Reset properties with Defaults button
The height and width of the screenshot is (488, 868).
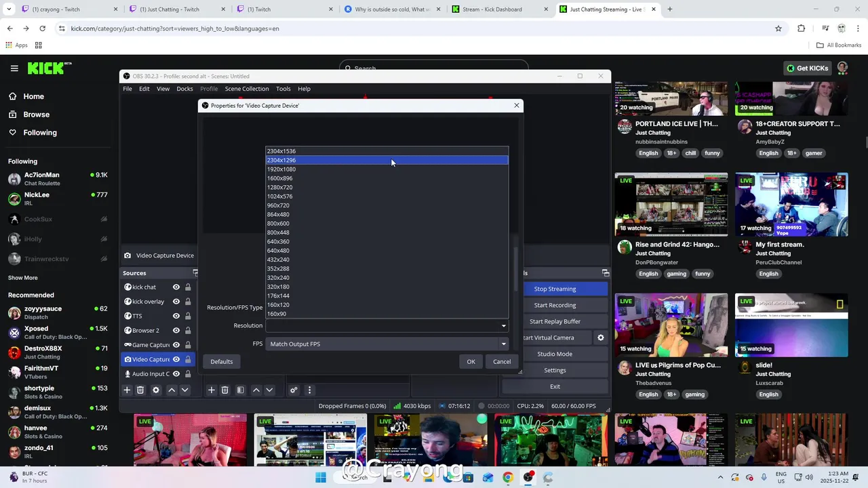coord(222,361)
